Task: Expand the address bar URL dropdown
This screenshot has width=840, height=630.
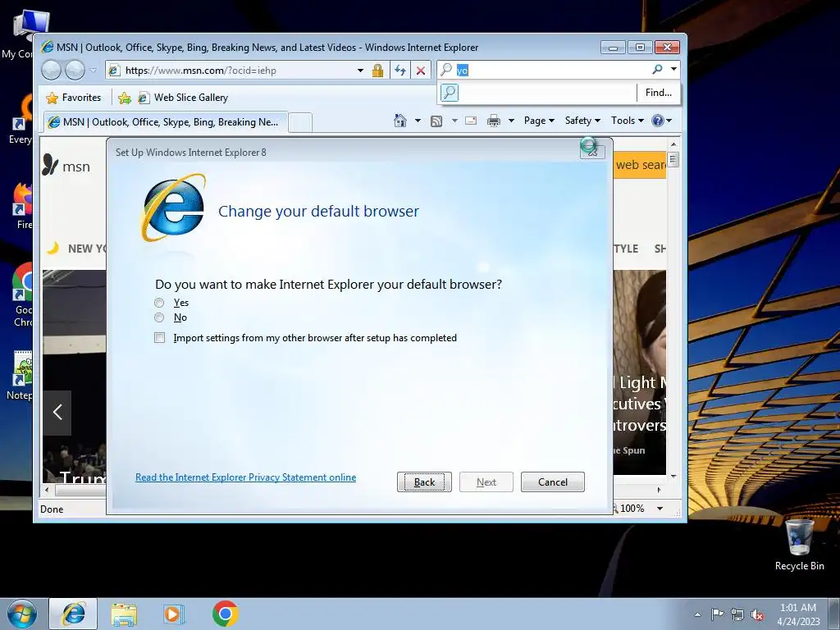Action: (361, 71)
